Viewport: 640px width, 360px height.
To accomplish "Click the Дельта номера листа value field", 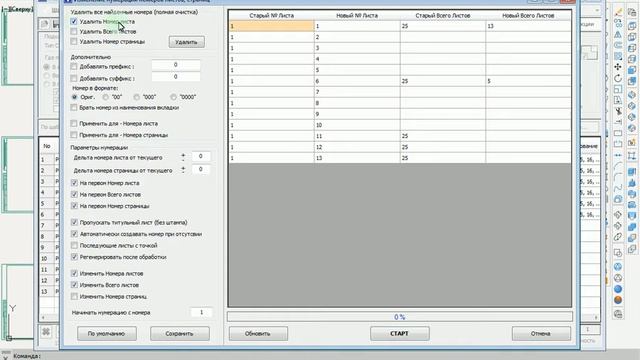I will point(200,156).
